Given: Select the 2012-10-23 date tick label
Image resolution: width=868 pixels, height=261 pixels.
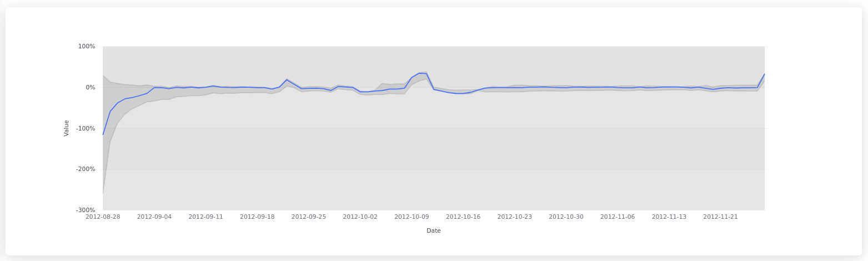Looking at the screenshot, I should click(514, 217).
